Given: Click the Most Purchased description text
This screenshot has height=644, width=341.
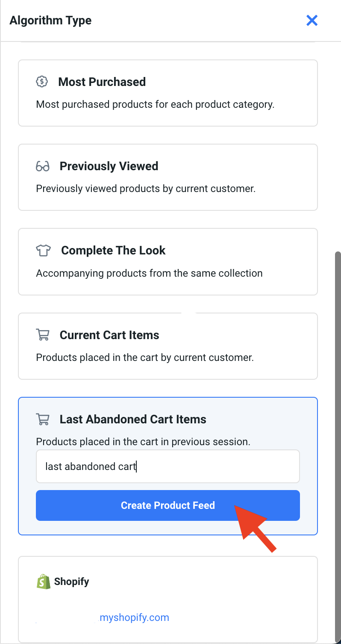Looking at the screenshot, I should [x=155, y=104].
